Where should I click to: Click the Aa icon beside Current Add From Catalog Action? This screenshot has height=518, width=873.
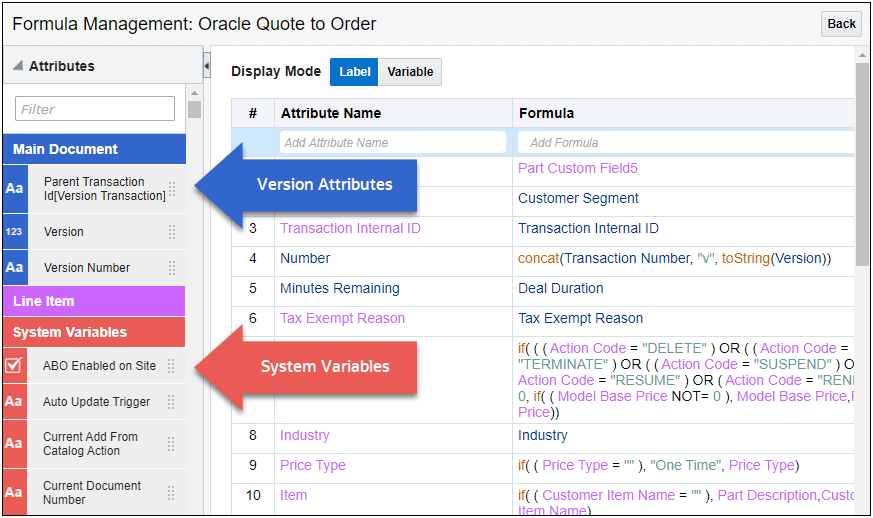pos(15,444)
